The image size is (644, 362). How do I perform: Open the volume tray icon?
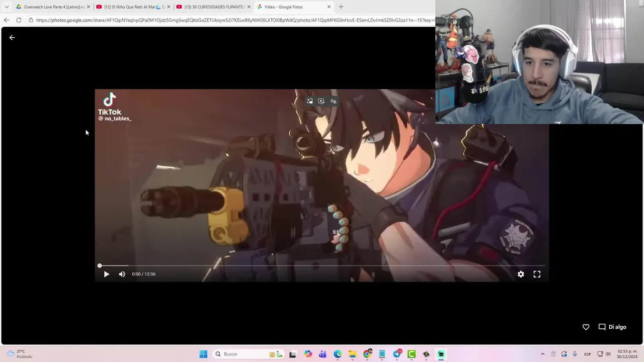point(608,354)
